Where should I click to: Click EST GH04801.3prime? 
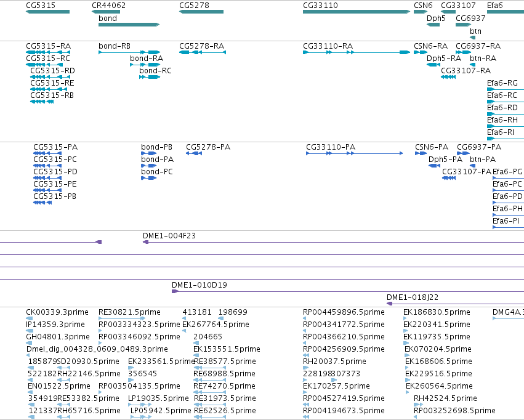[x=29, y=343]
